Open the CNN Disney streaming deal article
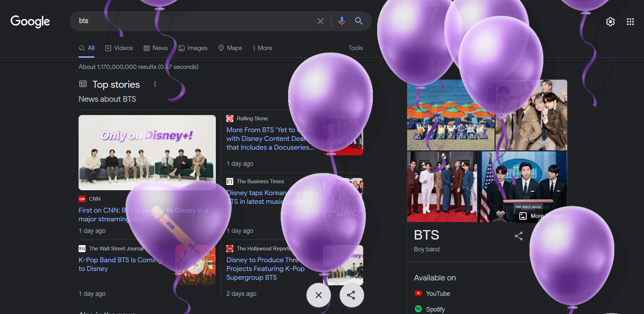 click(143, 215)
